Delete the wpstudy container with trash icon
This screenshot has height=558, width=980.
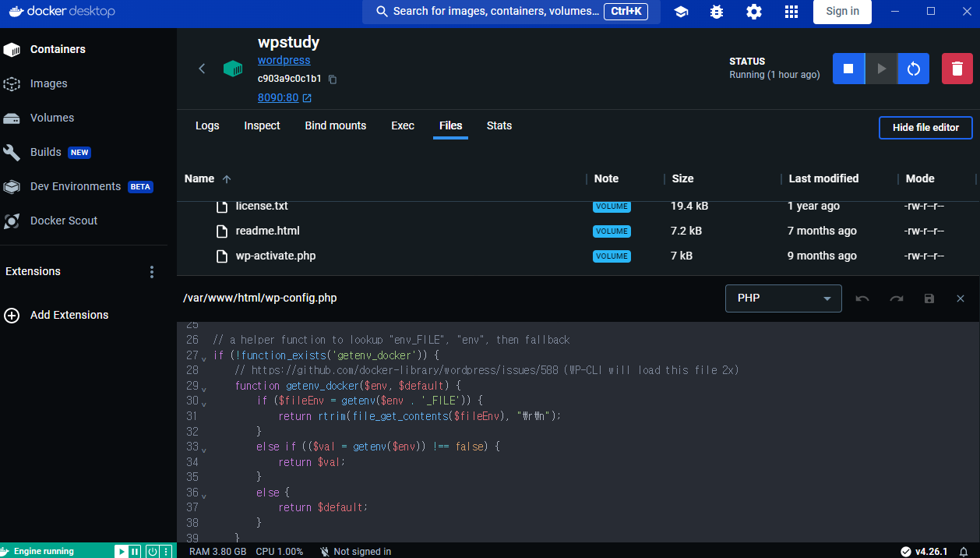point(957,69)
